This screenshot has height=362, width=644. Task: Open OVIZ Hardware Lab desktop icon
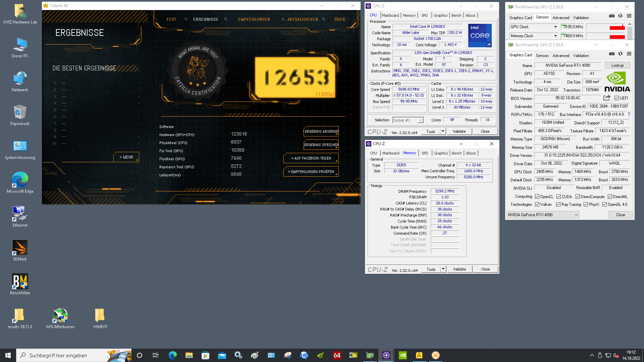pyautogui.click(x=20, y=14)
